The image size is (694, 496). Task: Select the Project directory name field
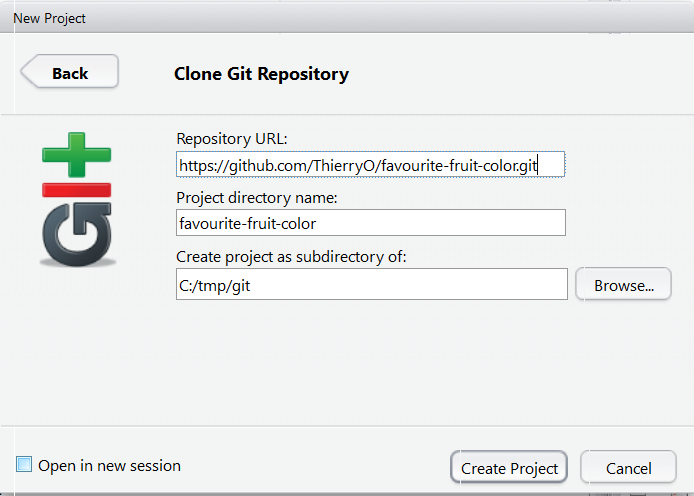pyautogui.click(x=370, y=223)
